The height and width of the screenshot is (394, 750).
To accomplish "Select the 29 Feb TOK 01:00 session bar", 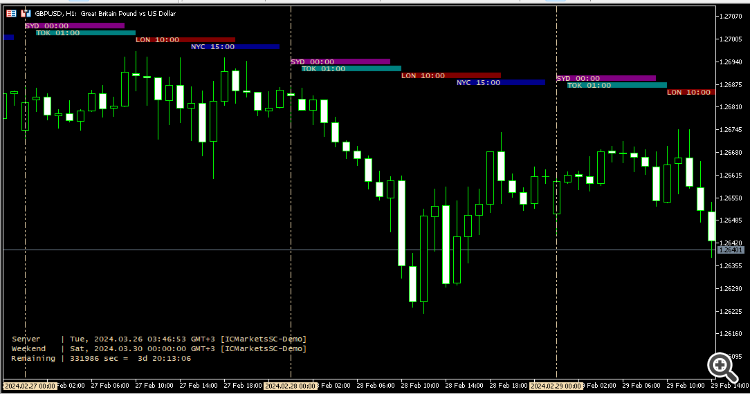I will click(617, 85).
